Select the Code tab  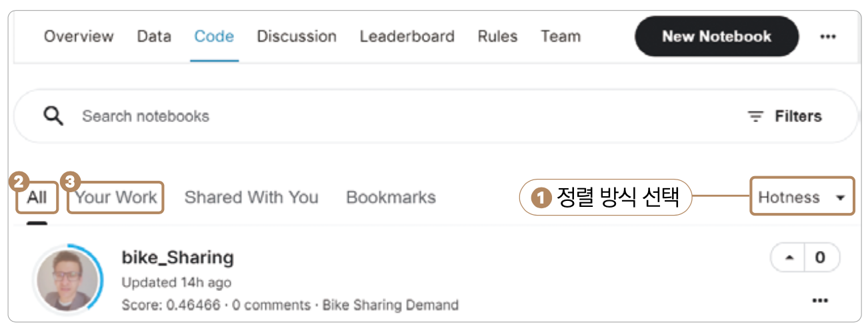(x=214, y=36)
